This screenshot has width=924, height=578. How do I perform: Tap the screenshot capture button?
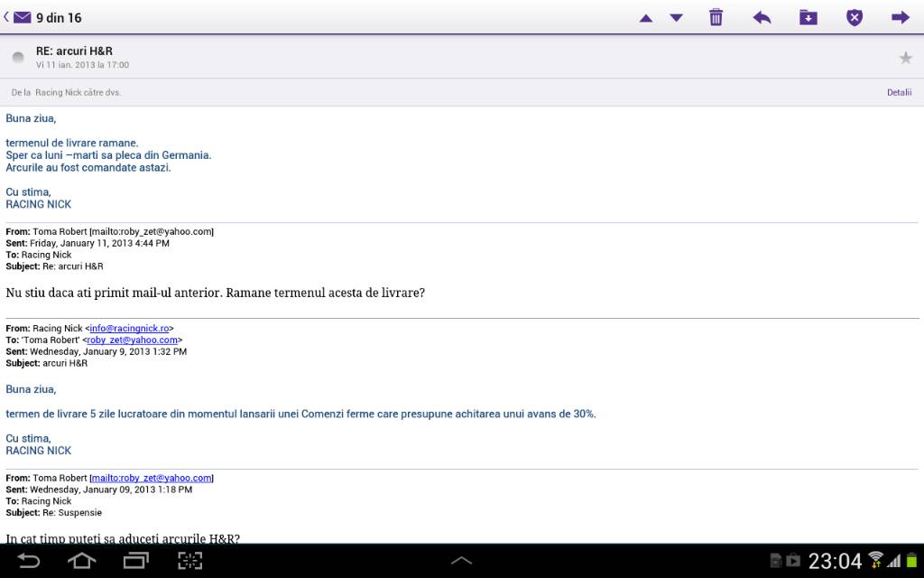[190, 560]
